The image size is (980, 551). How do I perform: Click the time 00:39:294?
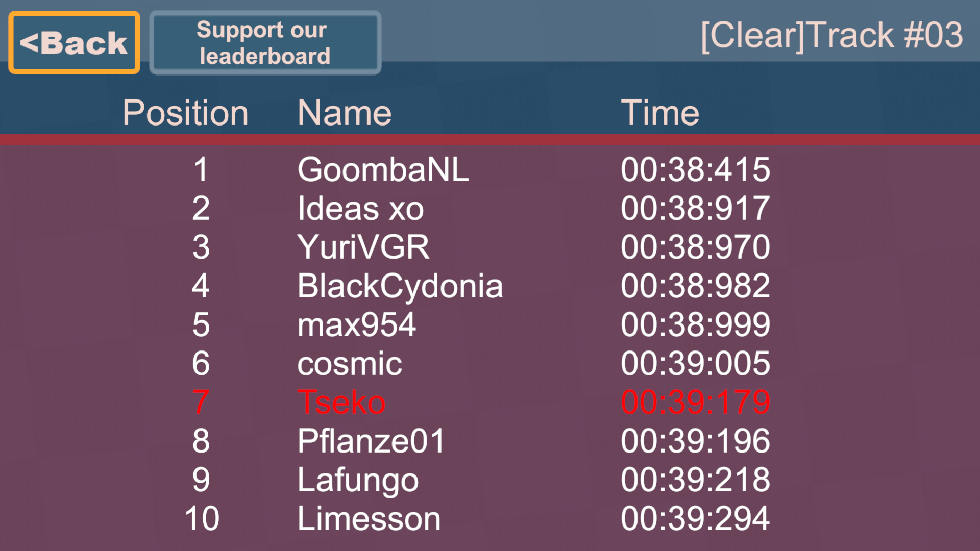695,518
